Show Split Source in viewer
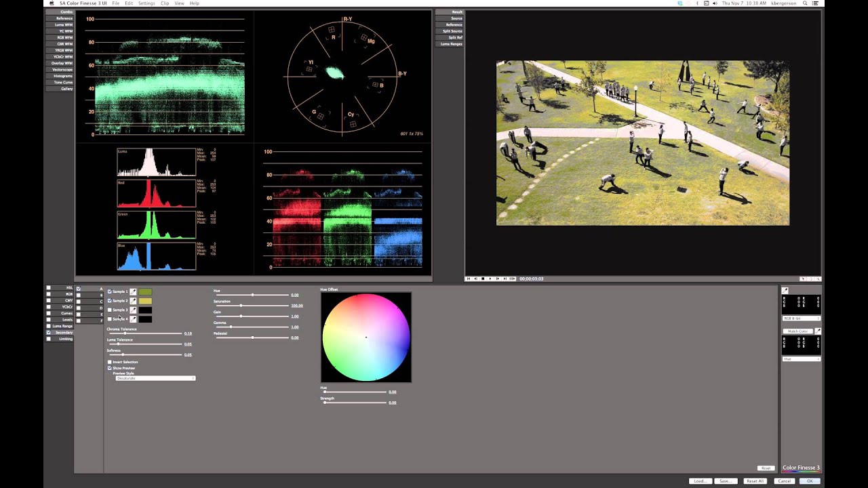868x488 pixels. pos(449,31)
